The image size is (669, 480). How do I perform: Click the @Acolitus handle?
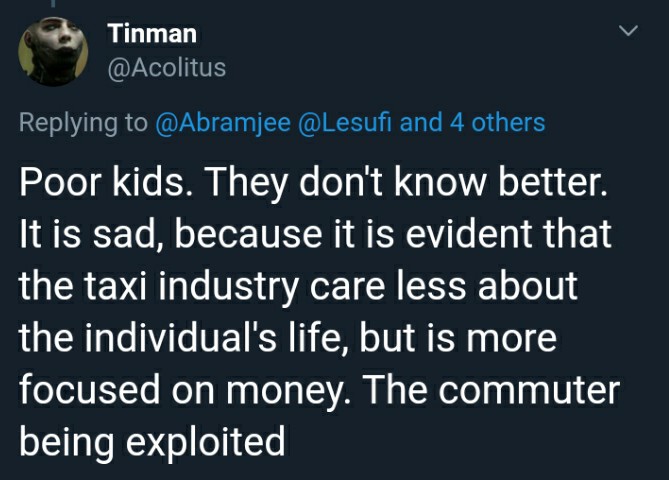click(x=167, y=68)
